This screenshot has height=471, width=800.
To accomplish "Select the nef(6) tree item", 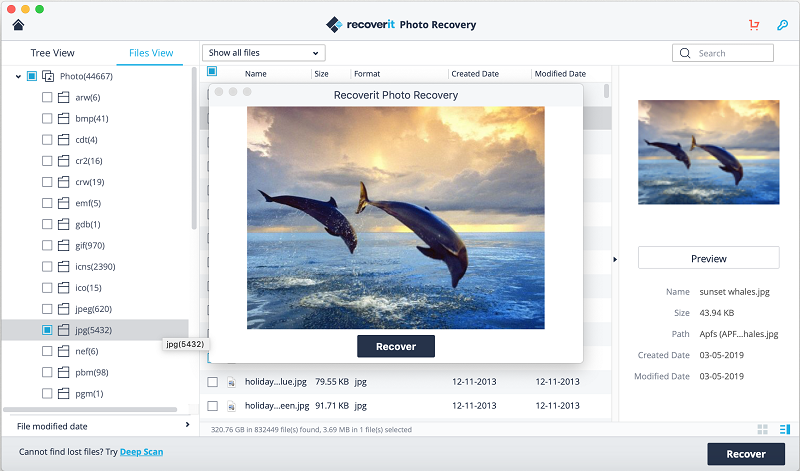I will coord(87,352).
